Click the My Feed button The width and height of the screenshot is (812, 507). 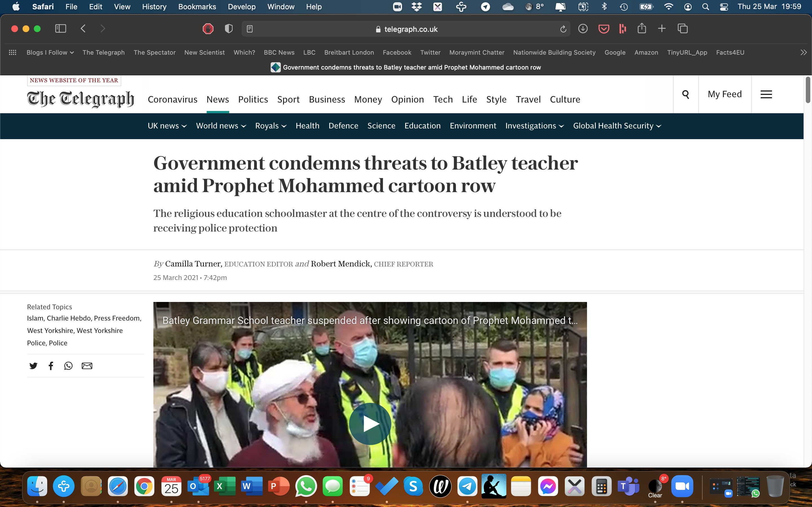(x=724, y=94)
